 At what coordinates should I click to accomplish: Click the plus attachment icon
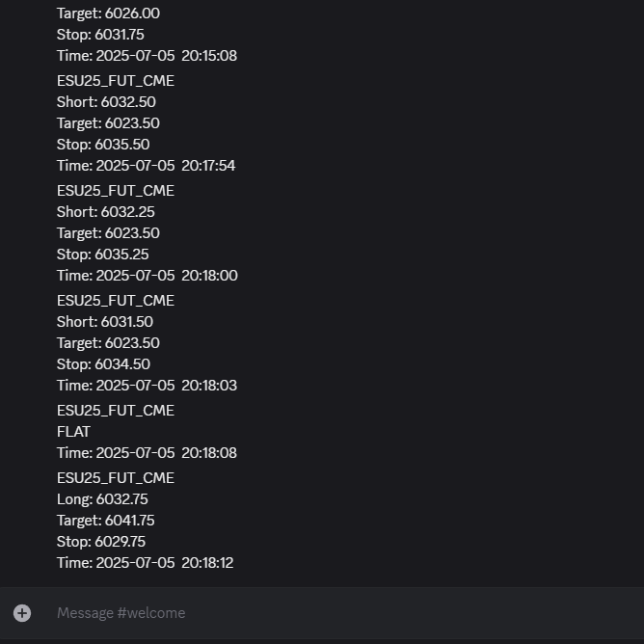pos(22,613)
